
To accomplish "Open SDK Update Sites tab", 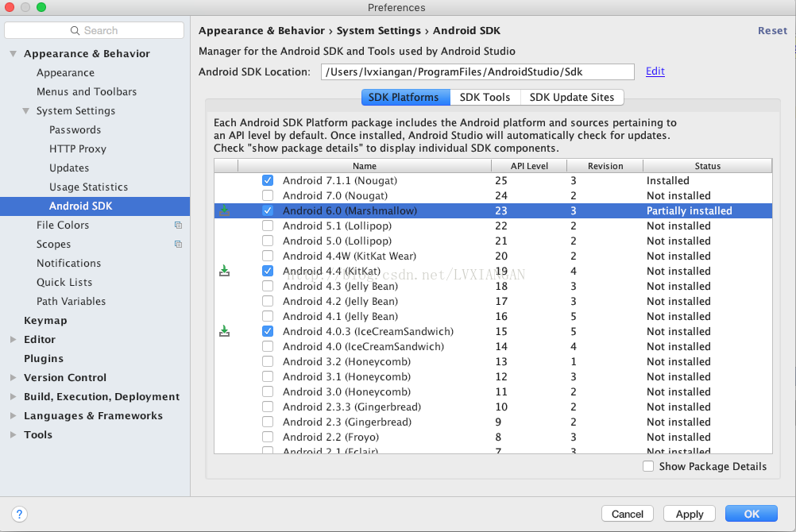I will [x=572, y=98].
